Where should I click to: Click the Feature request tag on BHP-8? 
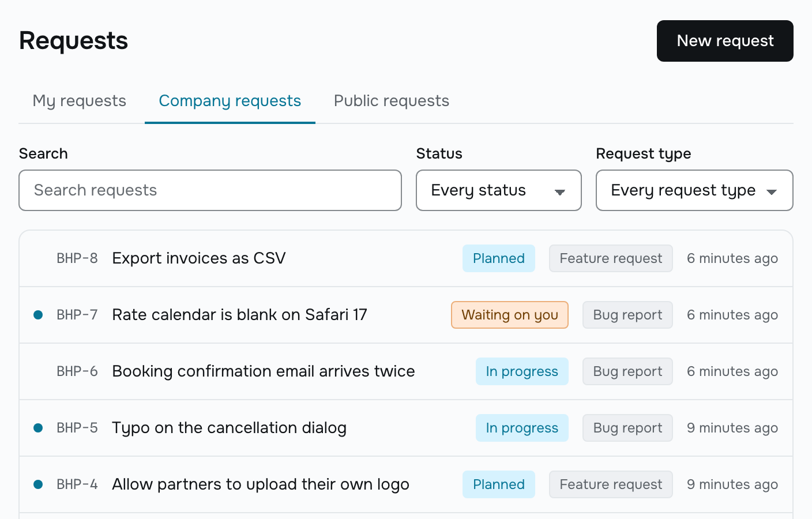click(x=611, y=258)
